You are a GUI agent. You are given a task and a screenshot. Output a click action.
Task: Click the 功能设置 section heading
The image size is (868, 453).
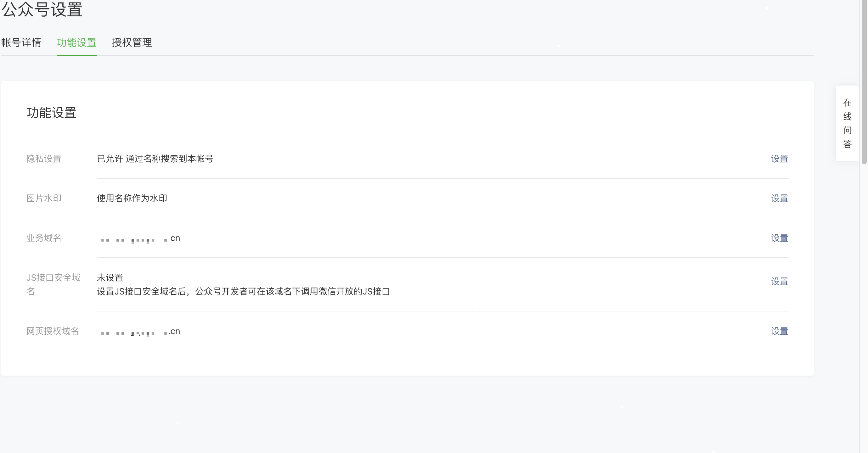51,113
